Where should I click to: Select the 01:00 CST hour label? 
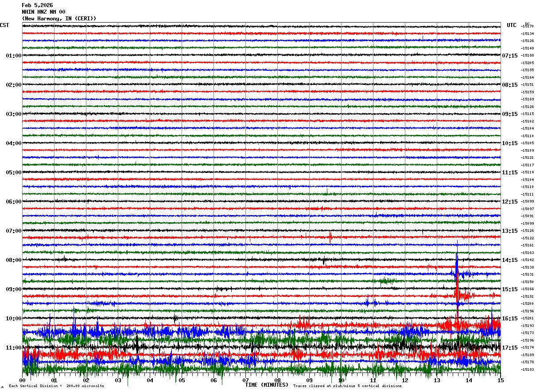tap(14, 56)
